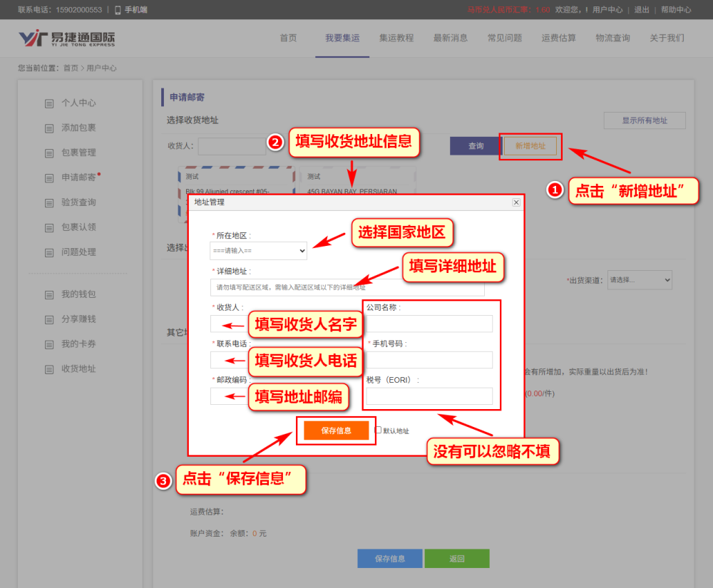
Task: Open the 所在地区 region dropdown
Action: 258,251
